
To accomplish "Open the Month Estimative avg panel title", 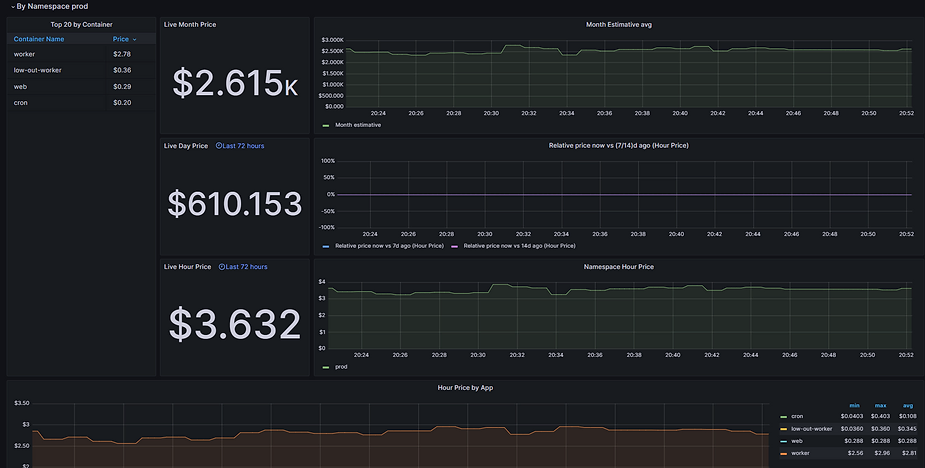I will [619, 25].
